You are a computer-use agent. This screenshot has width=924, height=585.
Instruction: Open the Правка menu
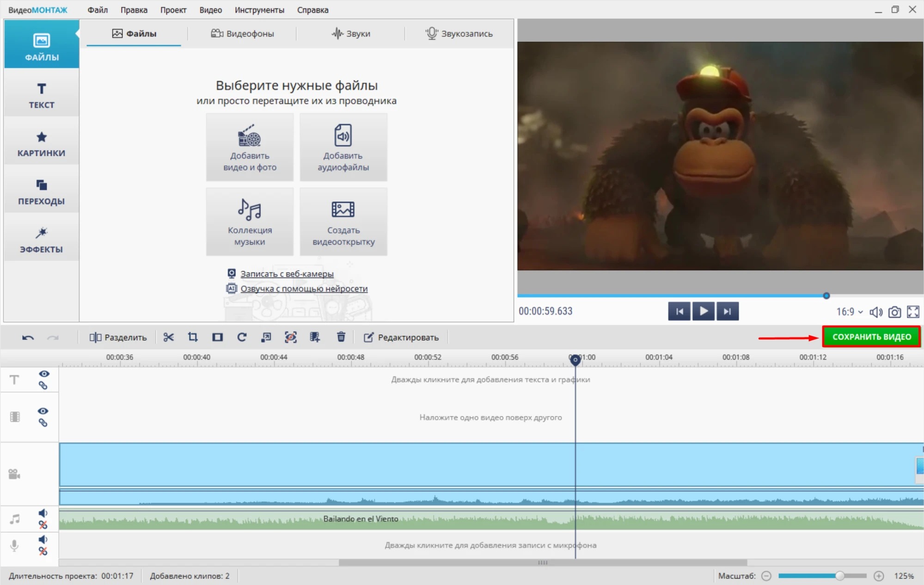[x=134, y=10]
